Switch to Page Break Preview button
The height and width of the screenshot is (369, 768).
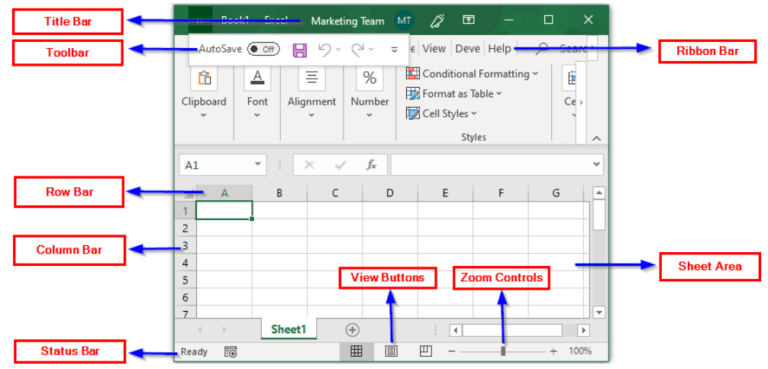[426, 351]
